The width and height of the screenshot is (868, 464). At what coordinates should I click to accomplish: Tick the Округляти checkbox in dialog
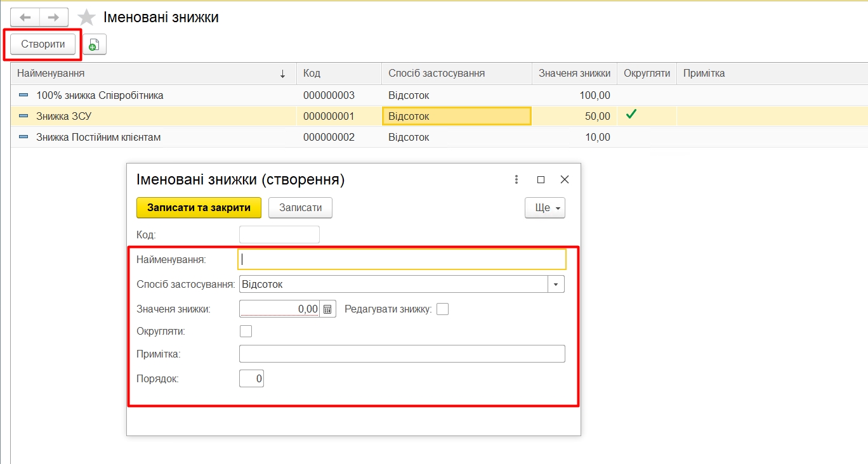tap(246, 331)
